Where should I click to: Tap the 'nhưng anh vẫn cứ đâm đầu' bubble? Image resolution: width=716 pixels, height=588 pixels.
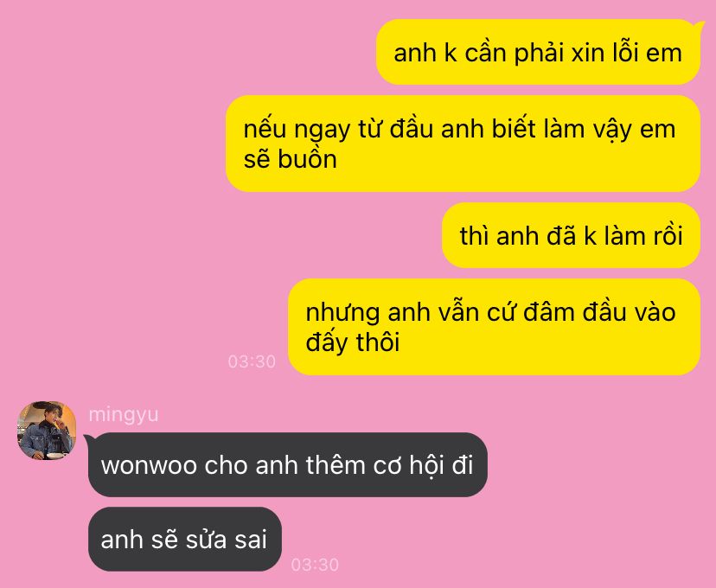pos(494,327)
